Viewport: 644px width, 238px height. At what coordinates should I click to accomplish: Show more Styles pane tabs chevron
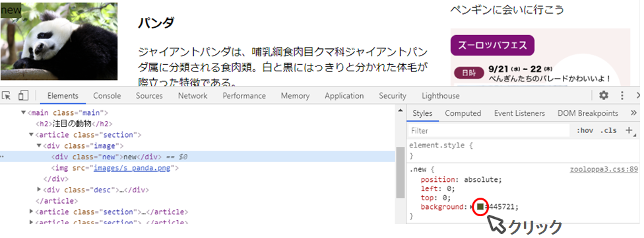633,113
